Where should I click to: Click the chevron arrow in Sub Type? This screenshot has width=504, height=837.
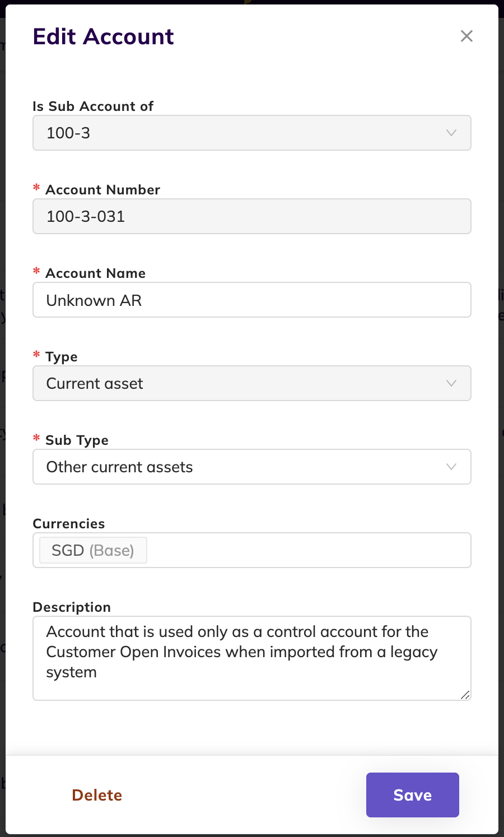[451, 467]
